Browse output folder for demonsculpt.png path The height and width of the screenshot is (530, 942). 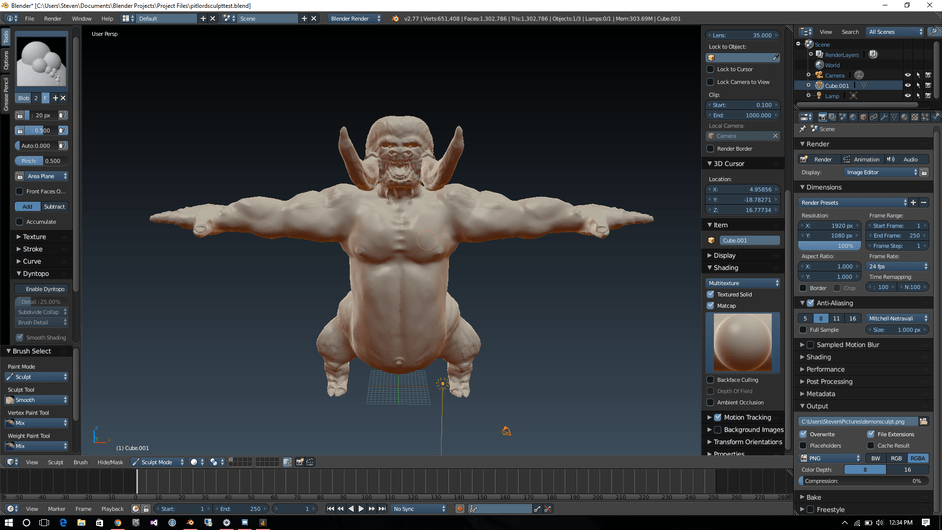[923, 421]
